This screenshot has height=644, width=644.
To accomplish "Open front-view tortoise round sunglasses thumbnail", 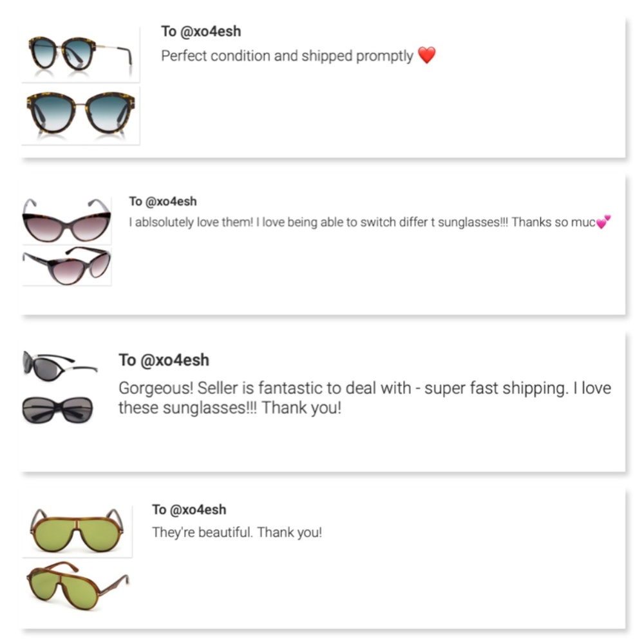I will pos(80,113).
